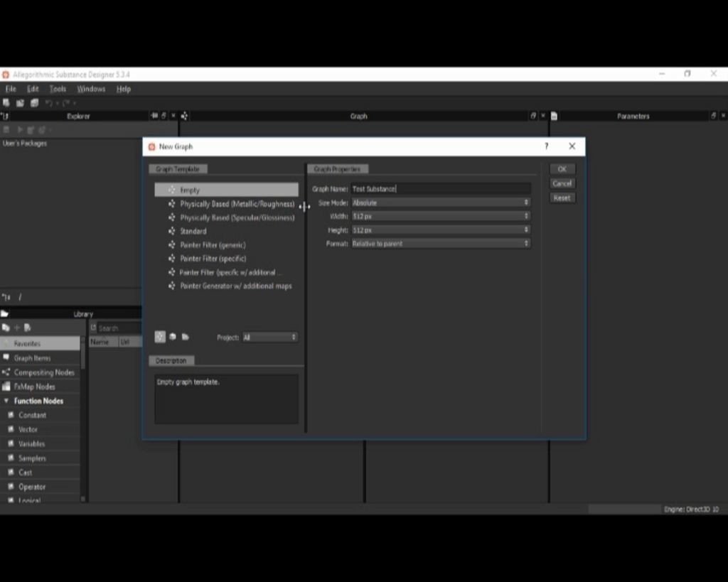Image resolution: width=728 pixels, height=582 pixels.
Task: Confirm the dialog with OK
Action: pyautogui.click(x=562, y=169)
